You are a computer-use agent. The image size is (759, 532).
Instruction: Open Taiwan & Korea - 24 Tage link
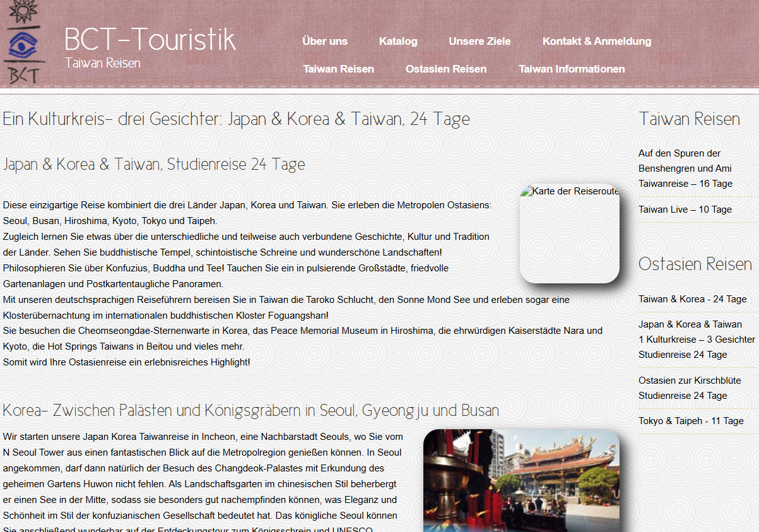[x=692, y=299]
